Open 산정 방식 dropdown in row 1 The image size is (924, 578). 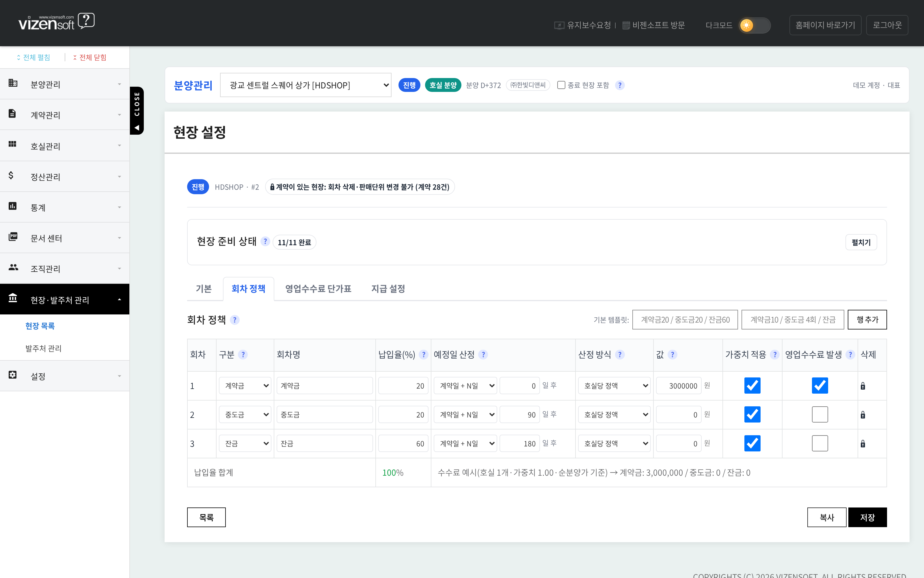coord(614,386)
